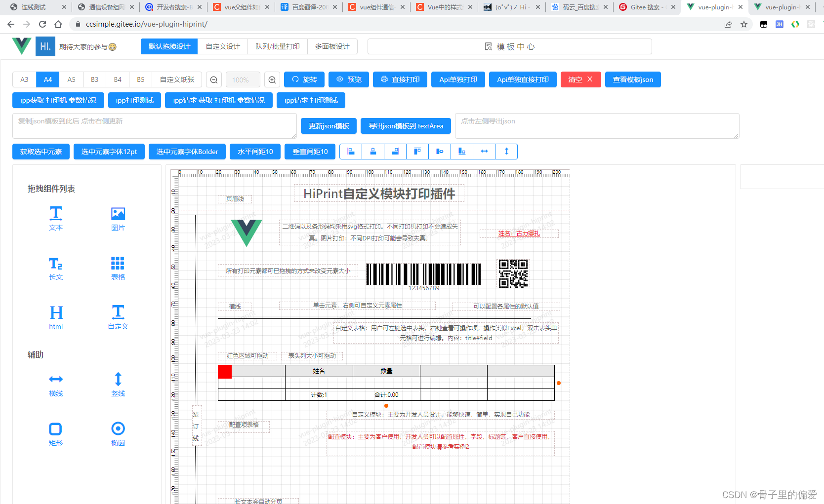Bookmark this page with star icon
The height and width of the screenshot is (504, 824).
tap(744, 24)
